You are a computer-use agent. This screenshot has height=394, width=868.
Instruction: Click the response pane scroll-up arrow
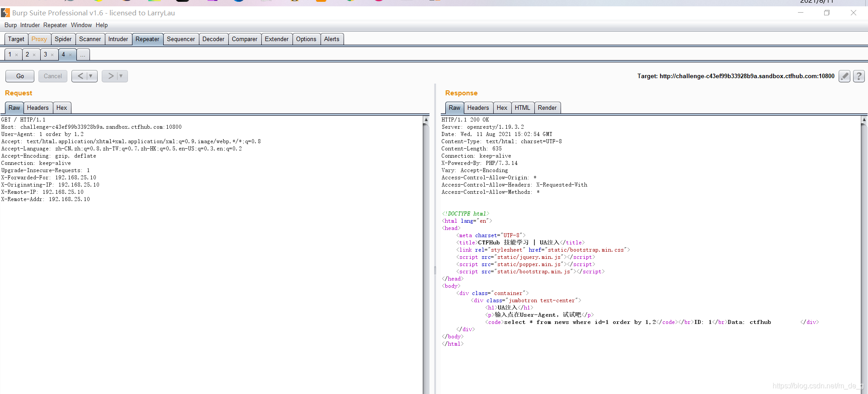(x=864, y=120)
